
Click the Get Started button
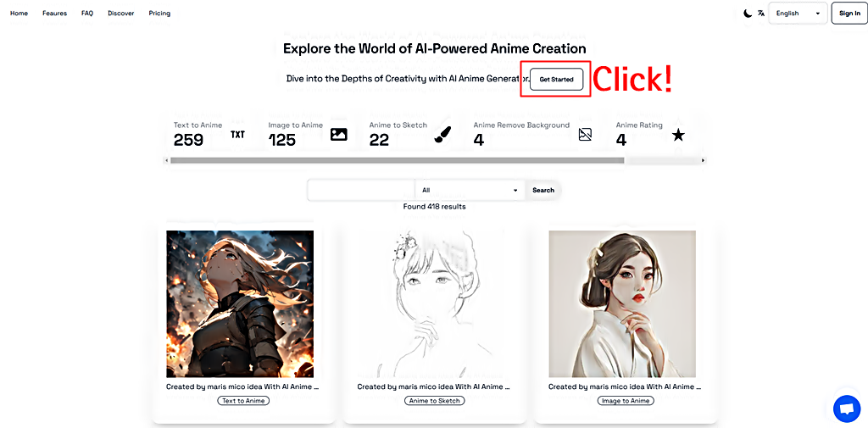[x=556, y=79]
